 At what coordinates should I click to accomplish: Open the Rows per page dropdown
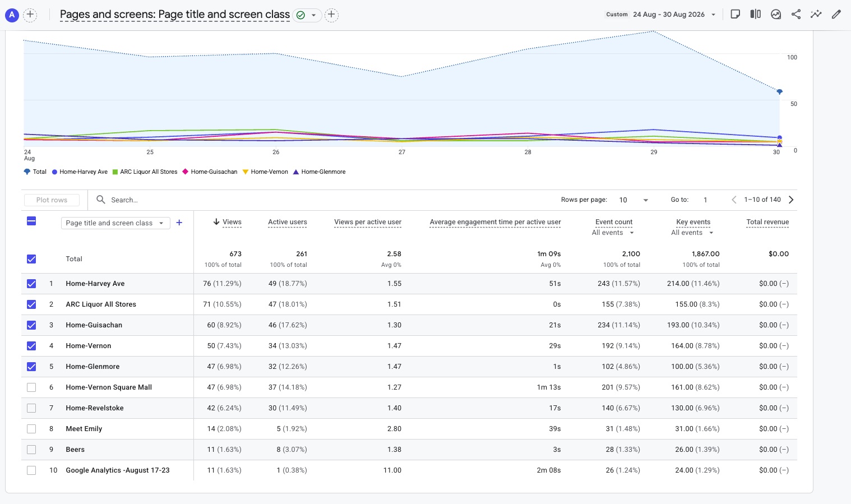[x=633, y=200]
